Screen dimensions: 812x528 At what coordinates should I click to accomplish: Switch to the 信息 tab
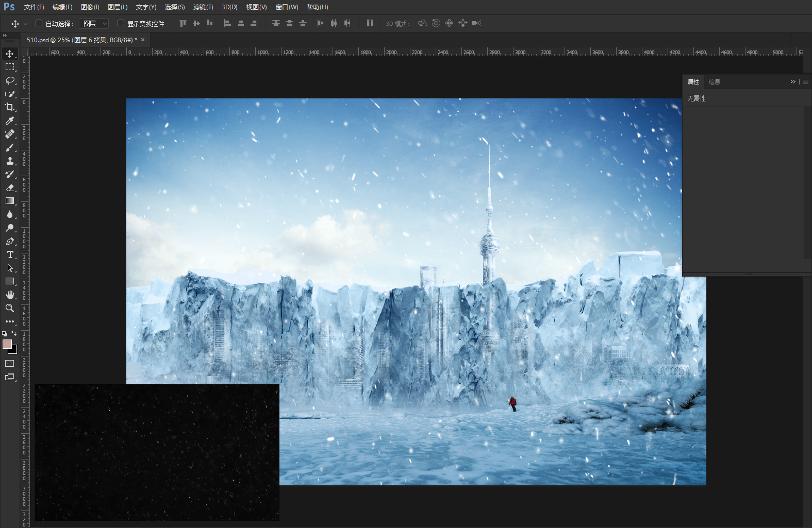pos(715,82)
